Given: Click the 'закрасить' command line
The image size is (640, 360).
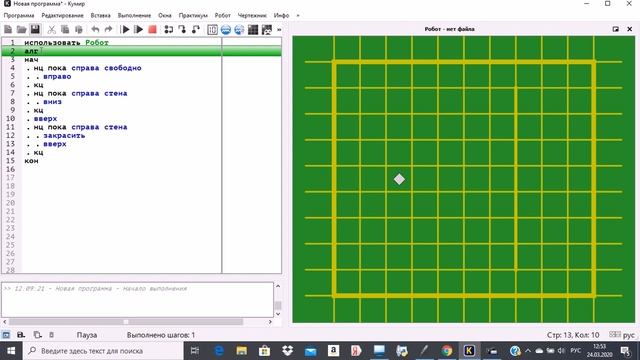Looking at the screenshot, I should 64,136.
